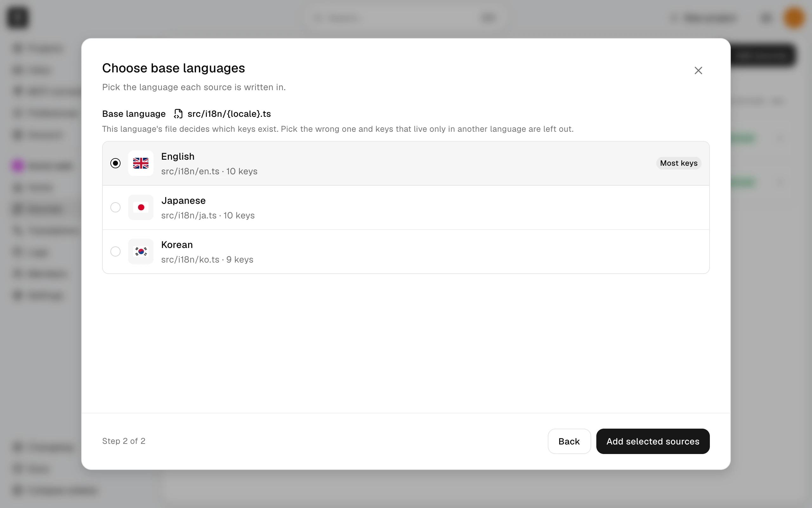This screenshot has height=508, width=812.
Task: Click the Japanese language name
Action: pos(183,201)
